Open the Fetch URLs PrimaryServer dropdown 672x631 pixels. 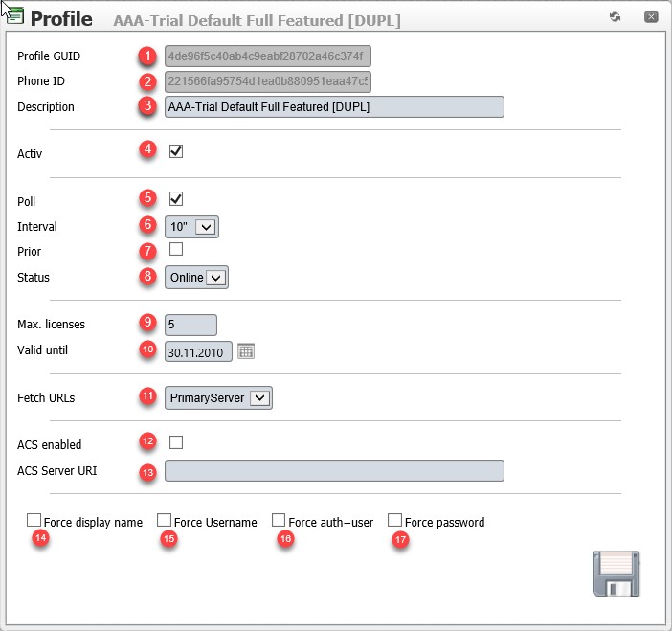[x=218, y=397]
